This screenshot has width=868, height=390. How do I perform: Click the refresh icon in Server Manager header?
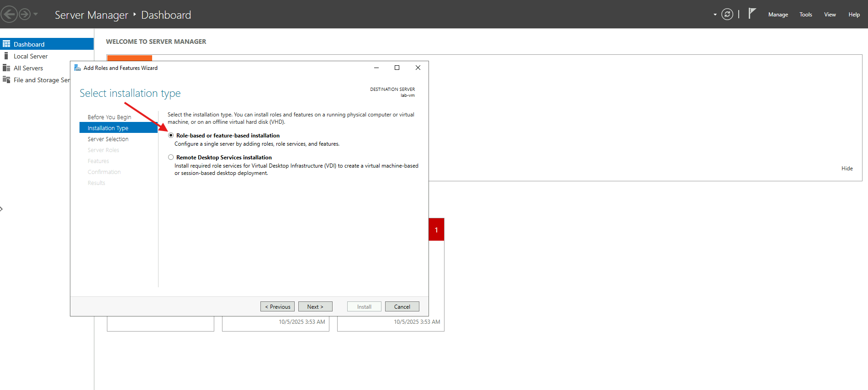coord(727,14)
